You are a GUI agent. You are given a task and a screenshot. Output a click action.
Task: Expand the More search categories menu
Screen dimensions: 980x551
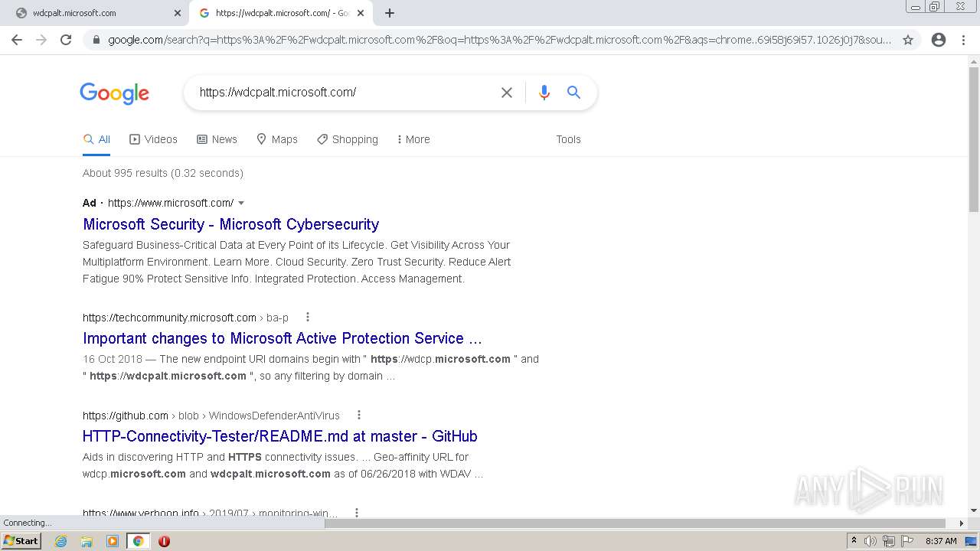(413, 139)
